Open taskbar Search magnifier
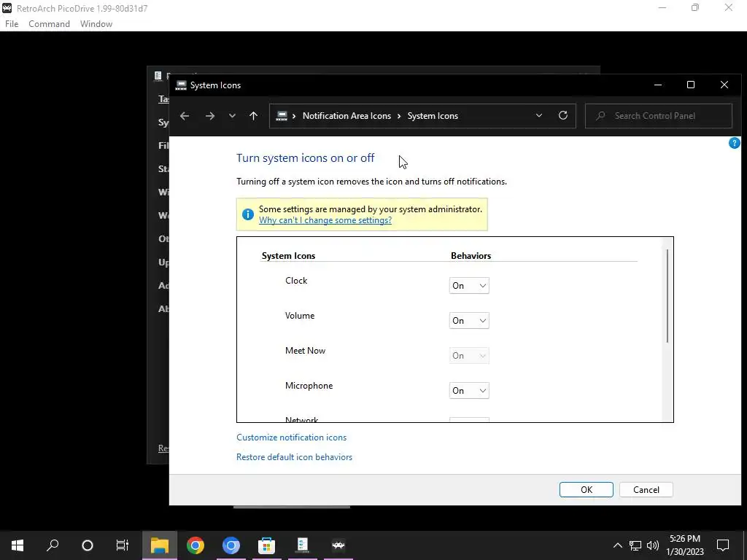Image resolution: width=747 pixels, height=560 pixels. (53, 545)
